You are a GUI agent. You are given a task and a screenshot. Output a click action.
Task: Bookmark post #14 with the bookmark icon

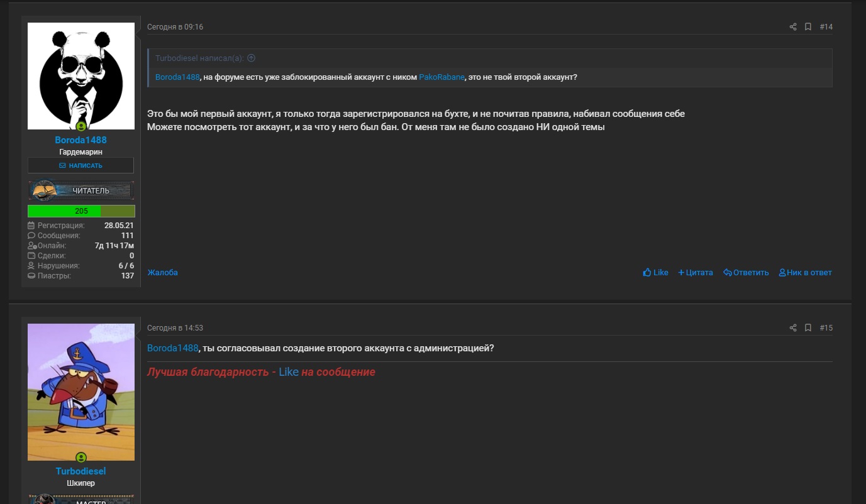click(x=808, y=27)
